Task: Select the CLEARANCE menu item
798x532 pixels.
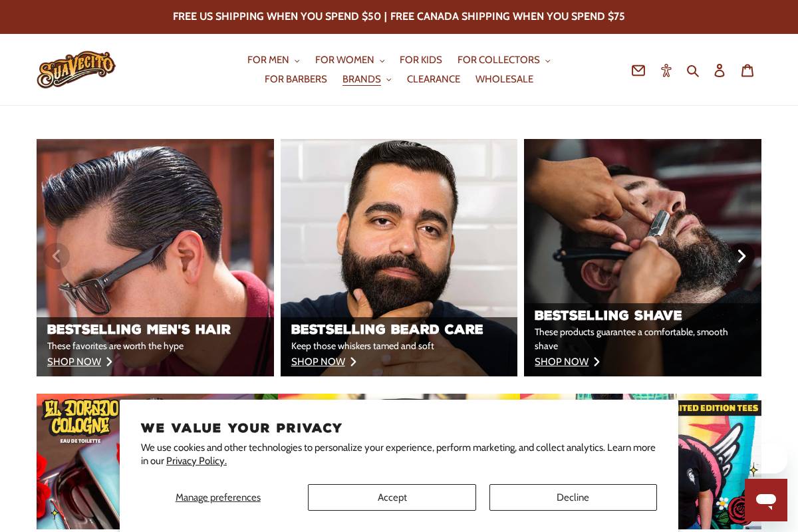Action: pos(434,79)
